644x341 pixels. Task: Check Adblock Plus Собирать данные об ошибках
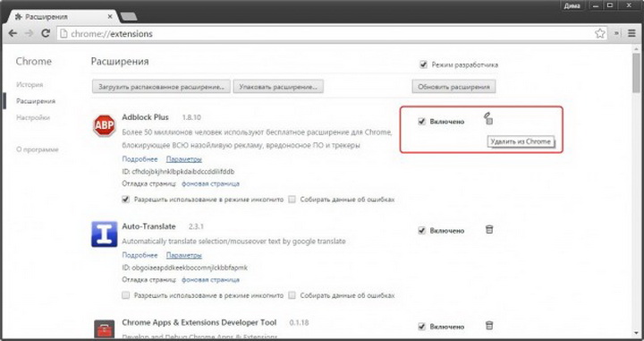click(292, 200)
